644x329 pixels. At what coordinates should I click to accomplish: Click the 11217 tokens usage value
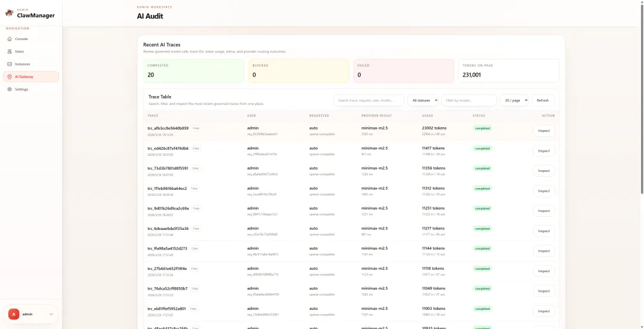click(x=434, y=229)
